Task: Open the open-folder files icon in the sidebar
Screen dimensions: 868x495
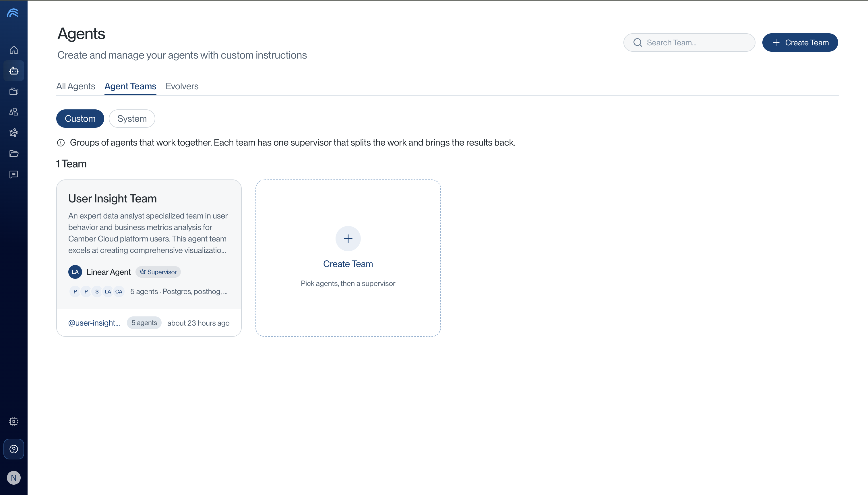Action: pyautogui.click(x=13, y=153)
